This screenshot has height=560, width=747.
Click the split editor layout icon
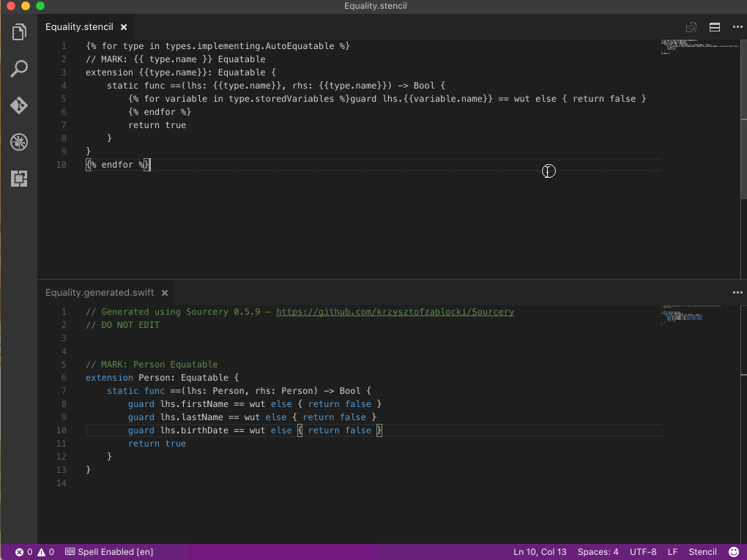715,27
